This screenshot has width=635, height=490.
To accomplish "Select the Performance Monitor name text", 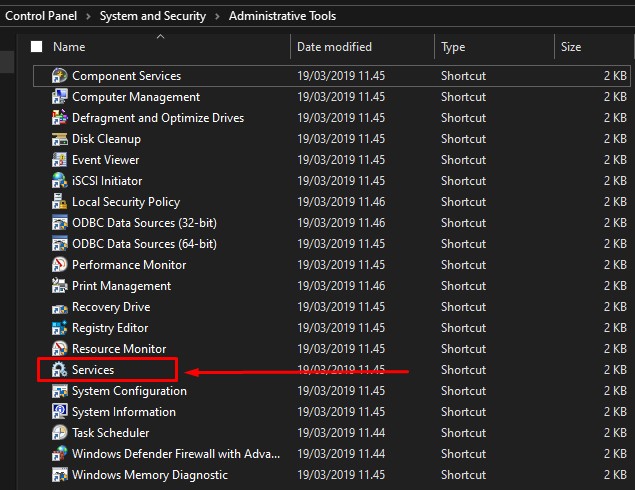I will [129, 265].
